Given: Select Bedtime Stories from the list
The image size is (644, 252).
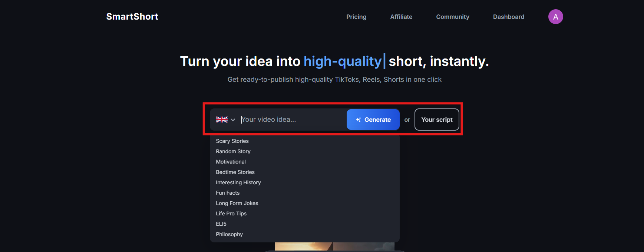Looking at the screenshot, I should pos(235,172).
